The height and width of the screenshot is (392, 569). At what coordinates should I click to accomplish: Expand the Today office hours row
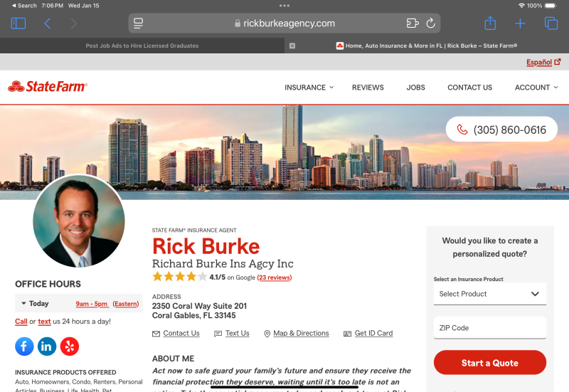tap(79, 304)
